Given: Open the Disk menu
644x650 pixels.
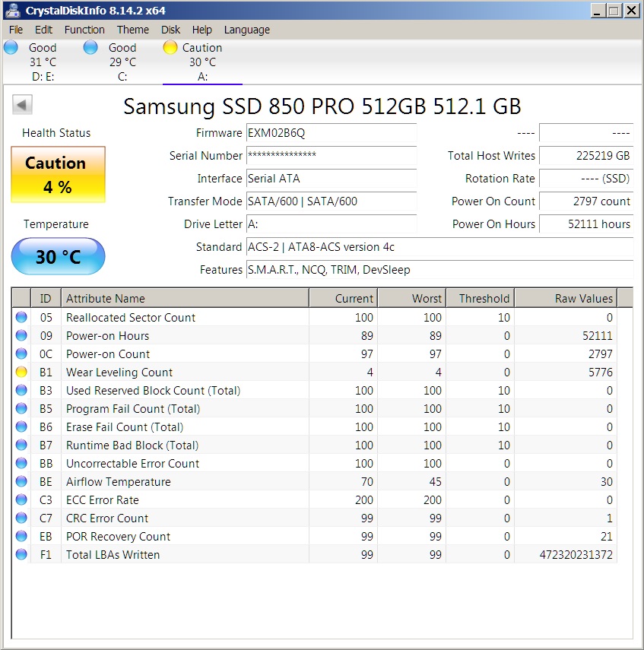Looking at the screenshot, I should (x=170, y=30).
